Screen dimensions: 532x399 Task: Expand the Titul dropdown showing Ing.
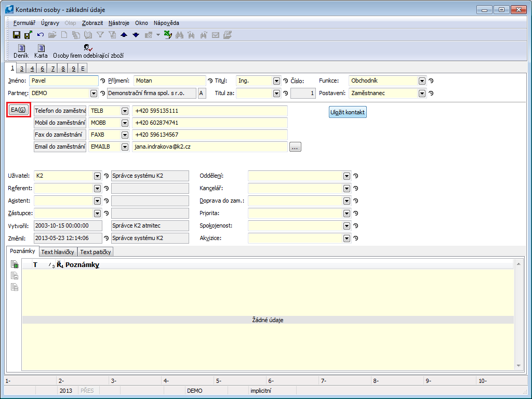pyautogui.click(x=276, y=81)
